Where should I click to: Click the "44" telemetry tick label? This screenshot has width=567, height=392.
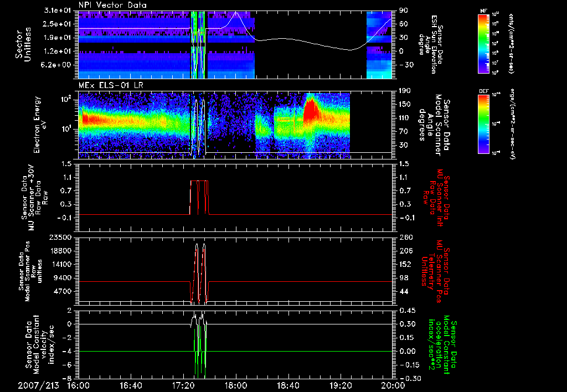point(404,291)
